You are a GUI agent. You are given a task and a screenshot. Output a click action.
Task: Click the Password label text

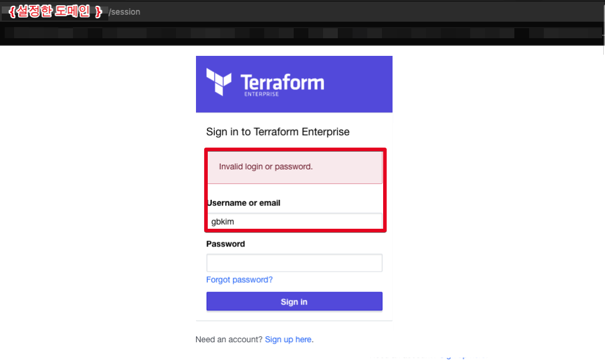pos(225,244)
